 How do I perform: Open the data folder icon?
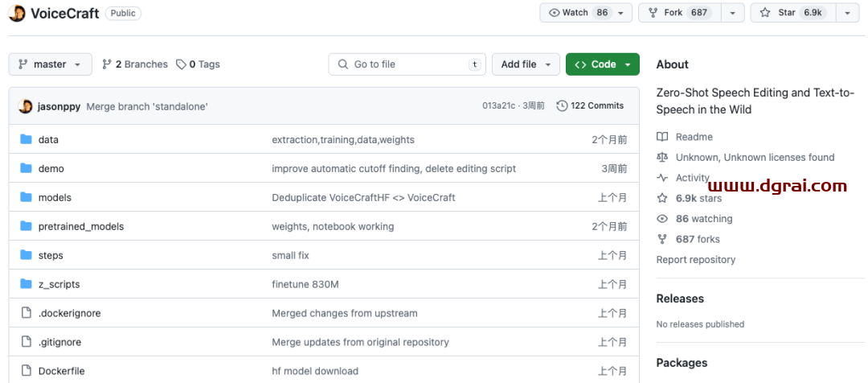pos(26,139)
